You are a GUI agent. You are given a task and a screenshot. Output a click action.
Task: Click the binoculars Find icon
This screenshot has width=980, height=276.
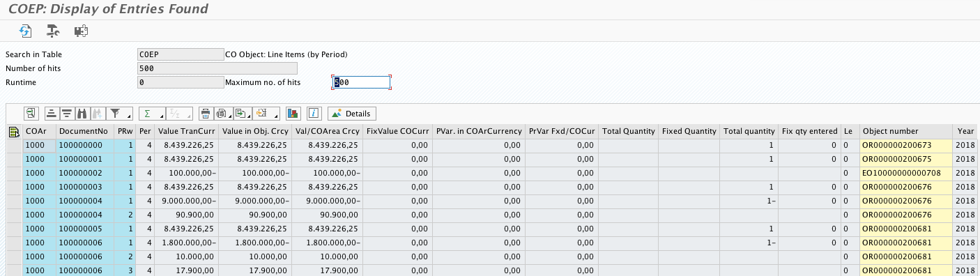[82, 113]
